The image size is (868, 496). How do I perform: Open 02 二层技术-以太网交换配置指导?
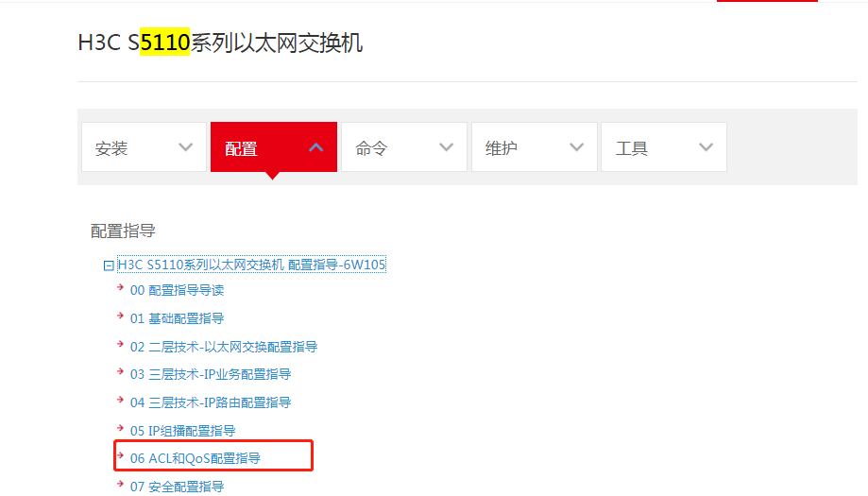[224, 347]
